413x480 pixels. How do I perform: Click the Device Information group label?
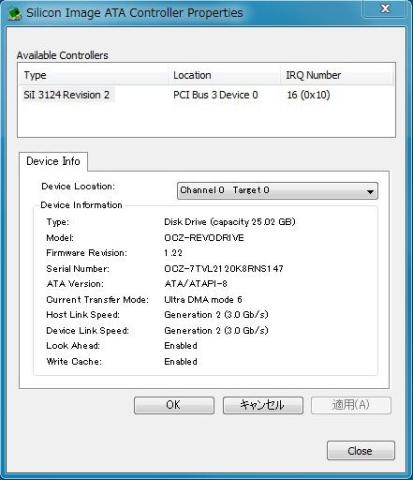point(81,205)
